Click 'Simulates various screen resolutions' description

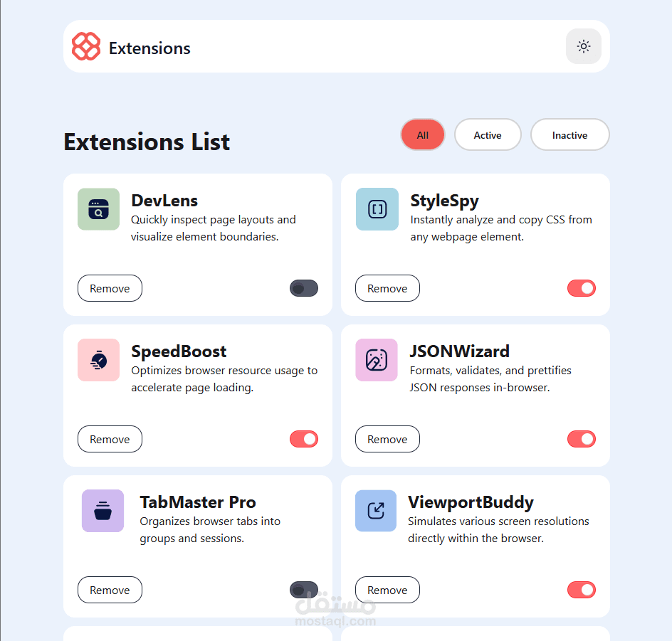tap(498, 529)
